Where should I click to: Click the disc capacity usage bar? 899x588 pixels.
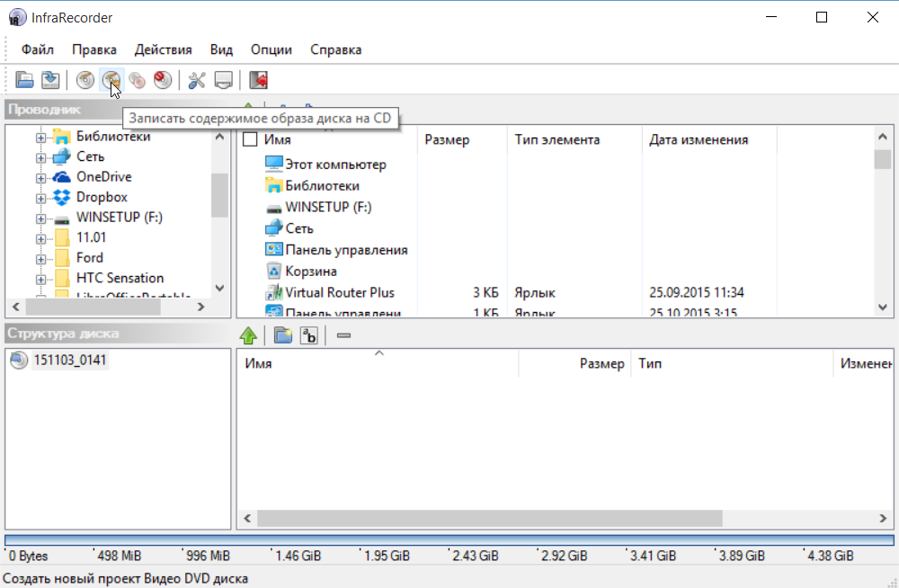pos(449,540)
